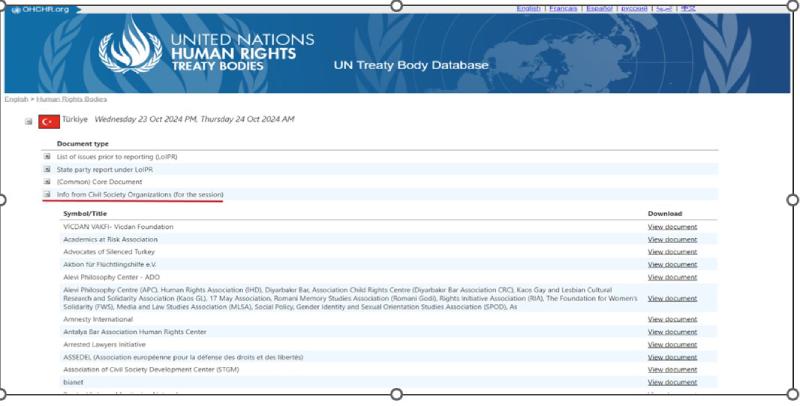Select 'Info from Civil Society Organizations' row text
The image size is (800, 406).
point(140,194)
